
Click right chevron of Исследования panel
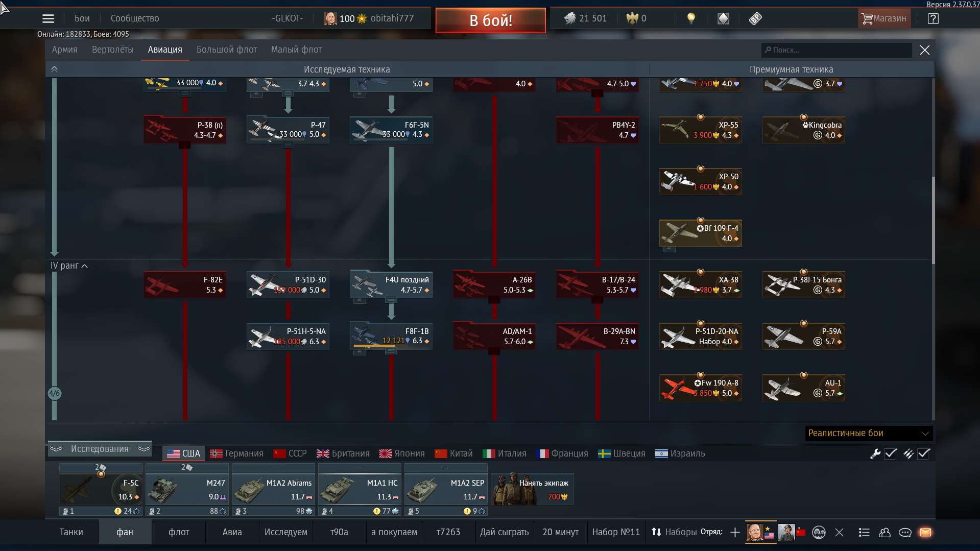pyautogui.click(x=144, y=449)
